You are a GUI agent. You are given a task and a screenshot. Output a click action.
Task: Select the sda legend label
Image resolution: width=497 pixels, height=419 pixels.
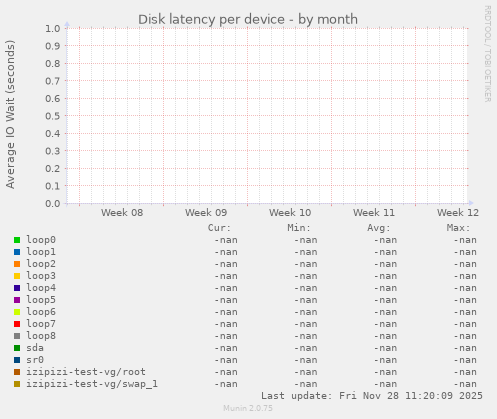pyautogui.click(x=35, y=348)
